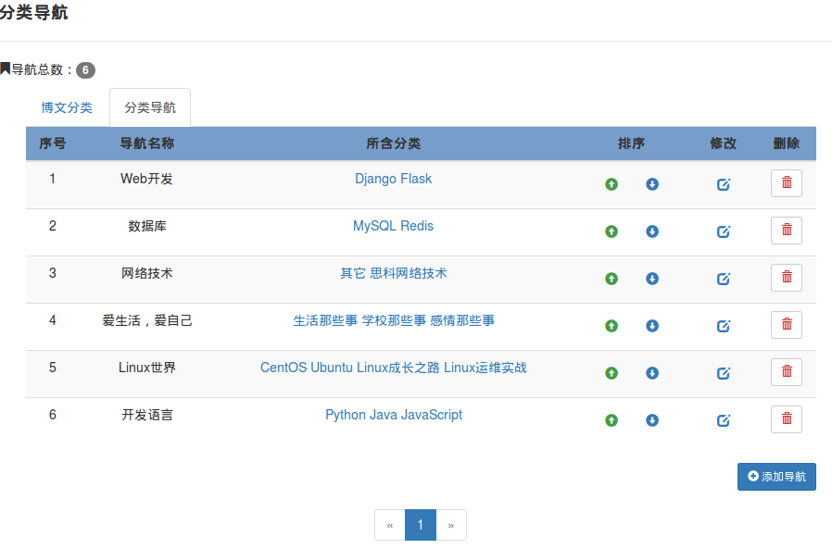Open the Django Flask category link

click(x=393, y=179)
